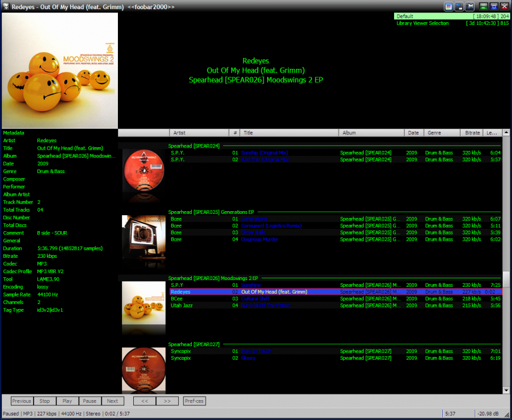Click the SPEAR024 red vinyl cover thumbnail
The image size is (512, 420).
pyautogui.click(x=144, y=171)
